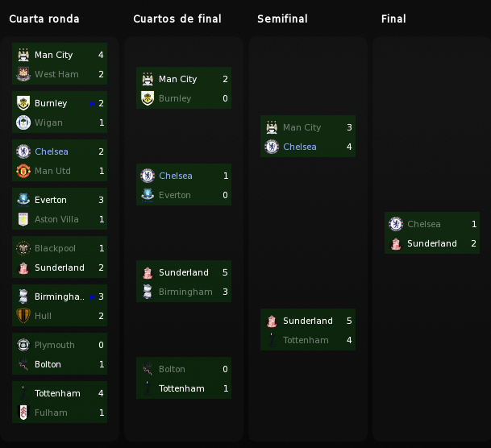491x448 pixels.
Task: Click the Man Utd crest icon
Action: point(23,171)
